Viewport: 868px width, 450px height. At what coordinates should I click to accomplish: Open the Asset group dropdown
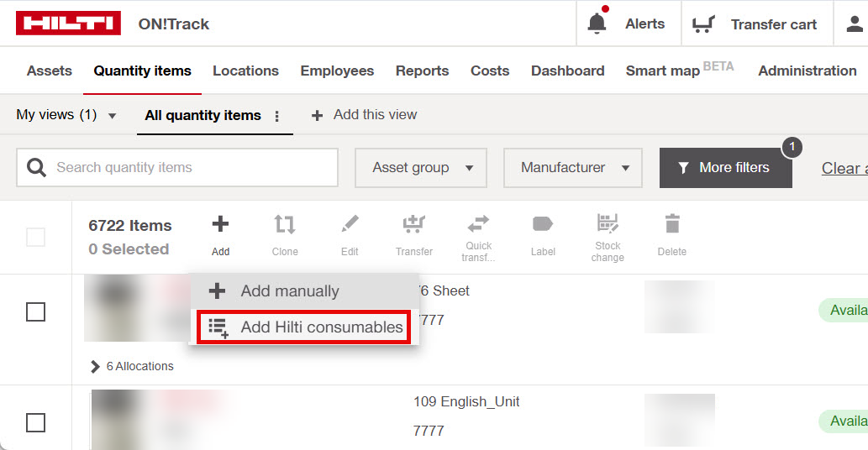(422, 168)
